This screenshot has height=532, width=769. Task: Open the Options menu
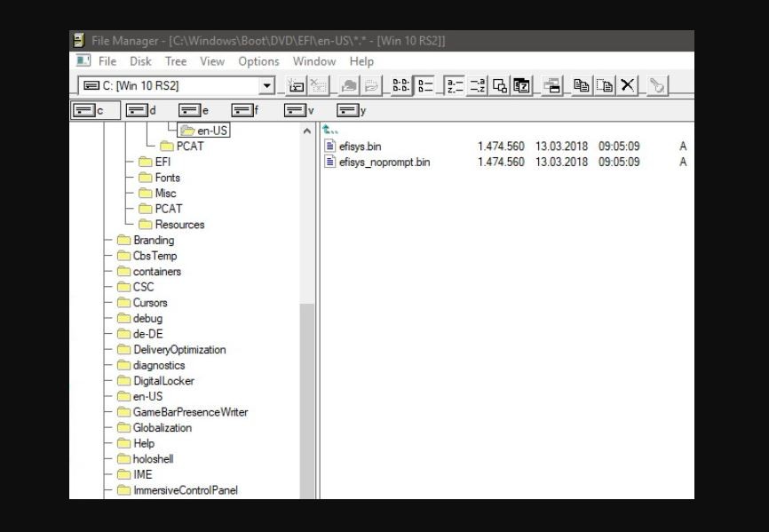258,61
